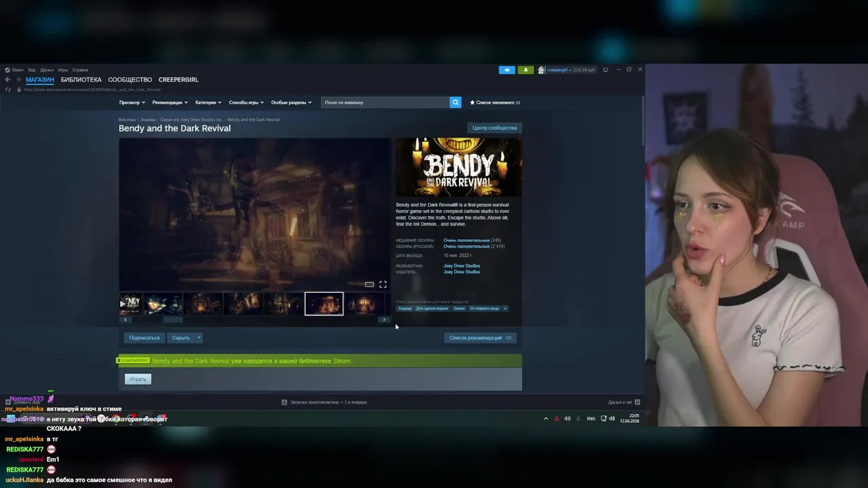Open Центр сообщества button
The image size is (868, 488).
pos(494,127)
